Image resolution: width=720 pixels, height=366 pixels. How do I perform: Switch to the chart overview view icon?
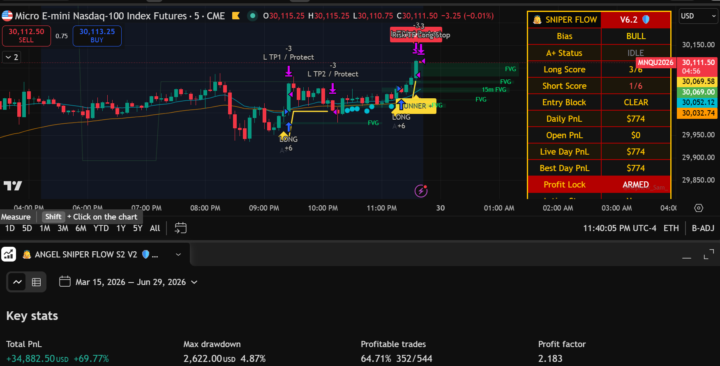pos(17,282)
